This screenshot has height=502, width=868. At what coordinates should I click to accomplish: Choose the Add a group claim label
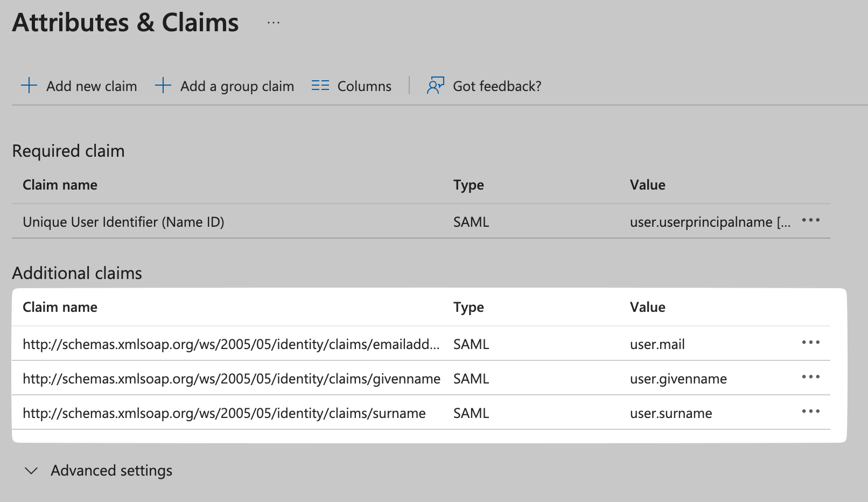[x=237, y=86]
